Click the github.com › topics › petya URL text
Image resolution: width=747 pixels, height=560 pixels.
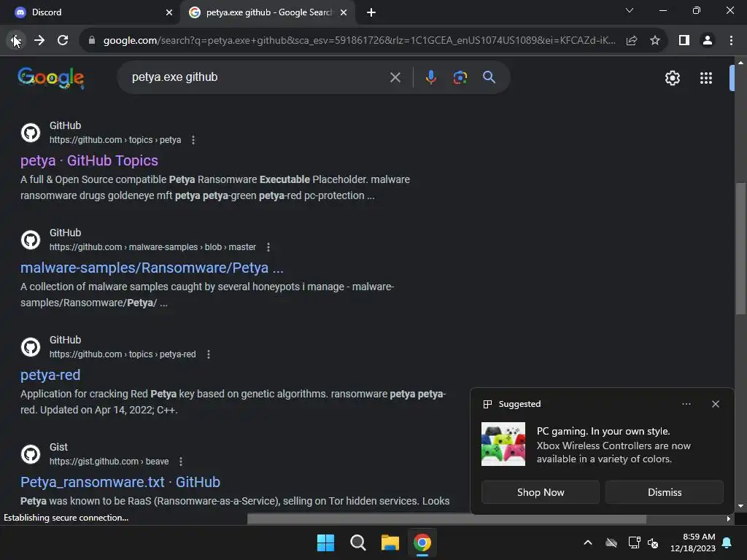115,140
